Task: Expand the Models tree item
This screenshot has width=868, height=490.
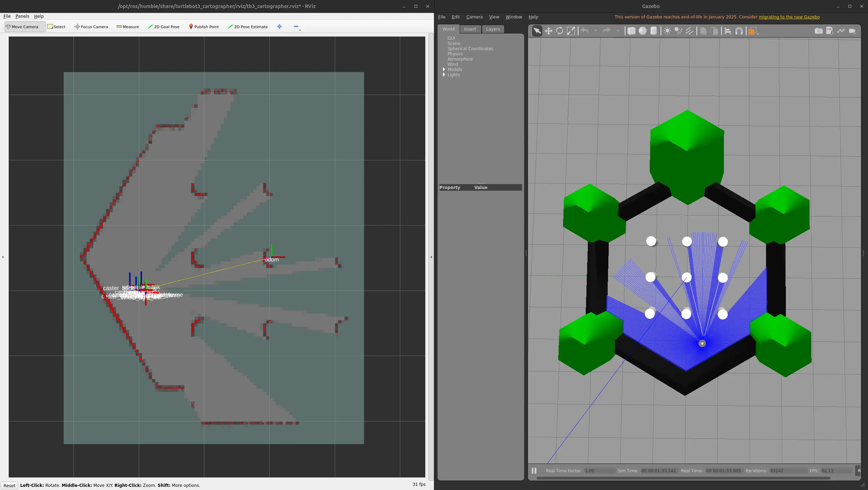Action: tap(444, 70)
